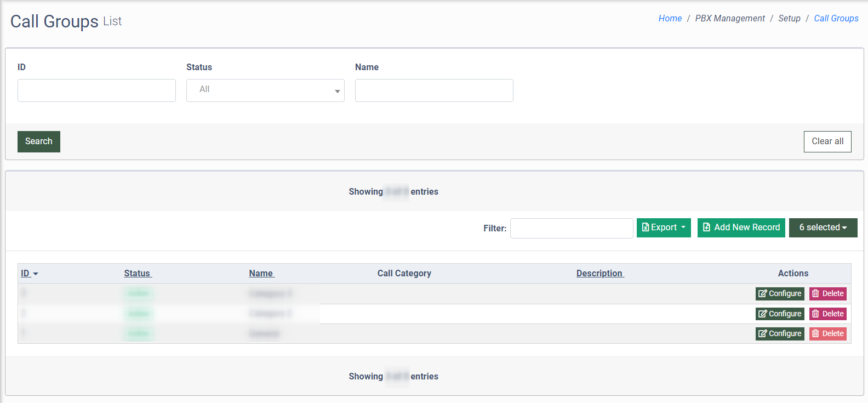
Task: Click trash Delete icon in third row
Action: [815, 334]
